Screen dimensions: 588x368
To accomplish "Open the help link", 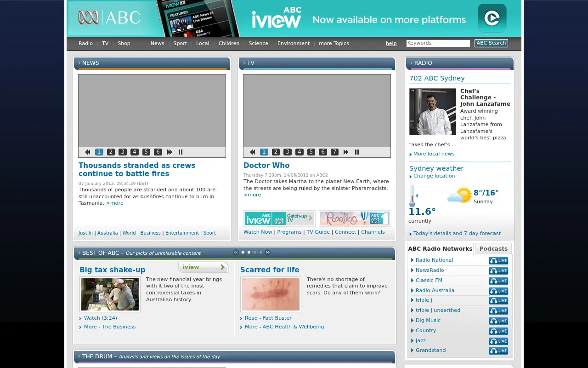I will coord(391,43).
